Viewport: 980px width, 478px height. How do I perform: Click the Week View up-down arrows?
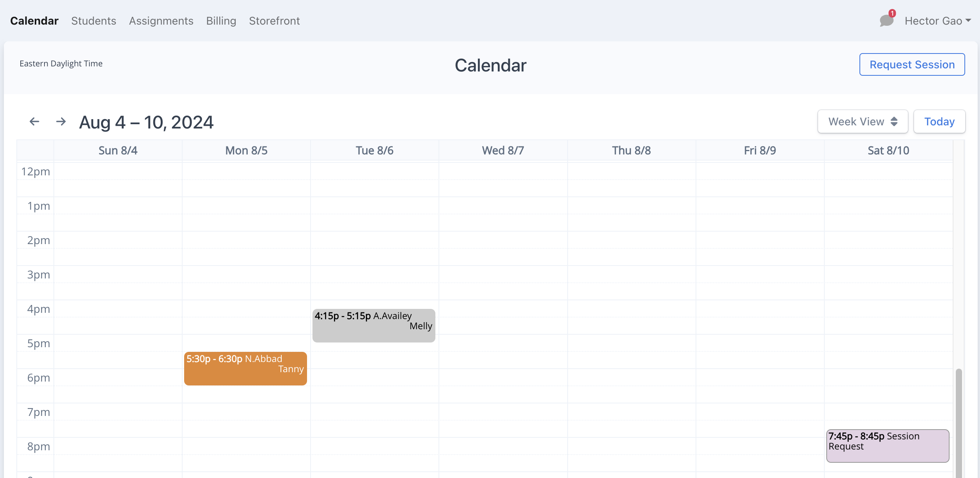tap(894, 121)
